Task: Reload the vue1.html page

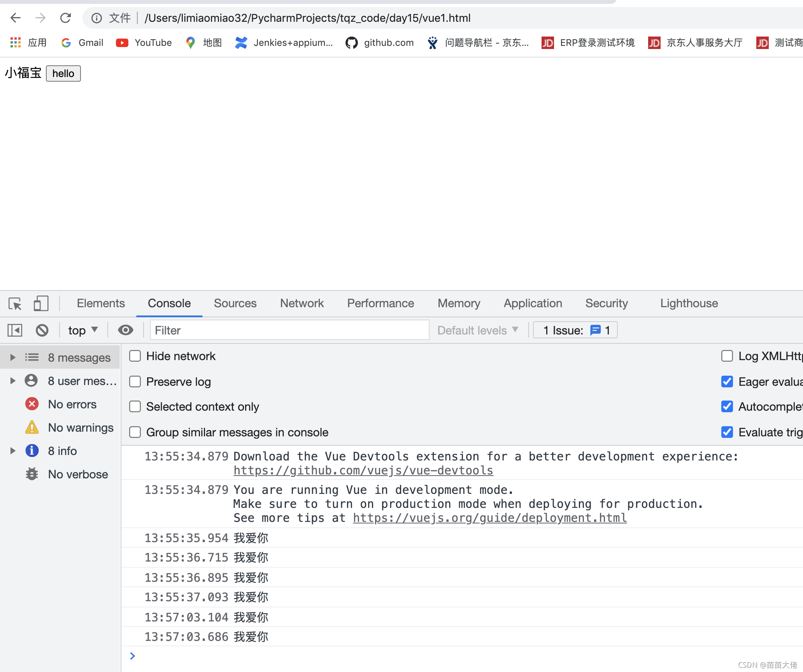Action: pyautogui.click(x=65, y=18)
